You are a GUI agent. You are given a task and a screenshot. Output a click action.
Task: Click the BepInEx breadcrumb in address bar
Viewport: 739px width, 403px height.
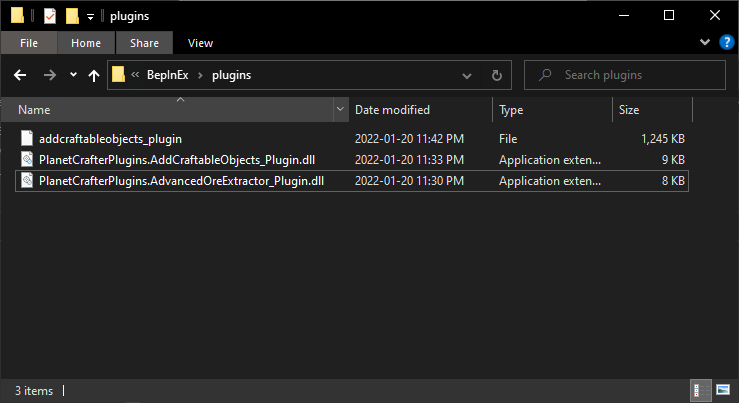click(167, 75)
